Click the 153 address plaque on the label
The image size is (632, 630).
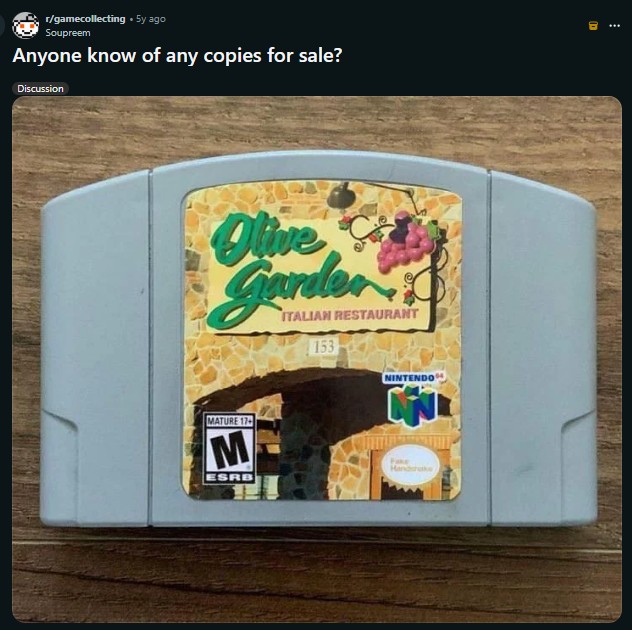click(x=324, y=346)
